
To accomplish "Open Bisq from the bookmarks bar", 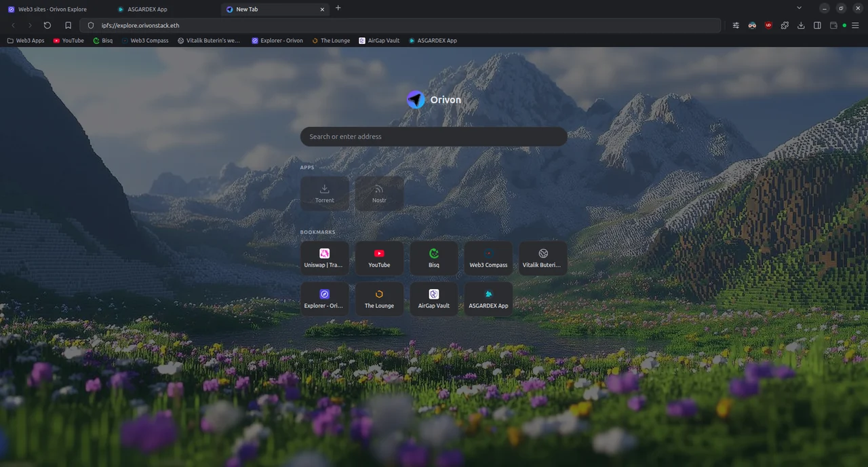I will [103, 41].
